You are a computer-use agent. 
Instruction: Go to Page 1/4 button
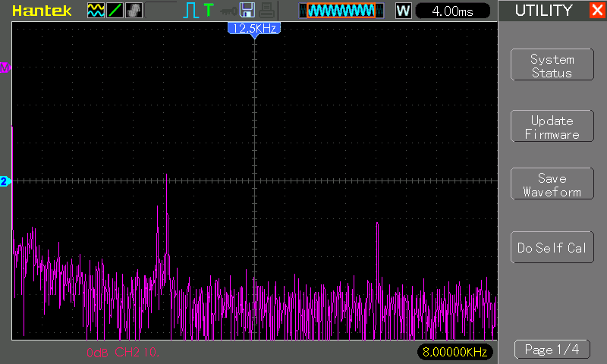(x=552, y=350)
